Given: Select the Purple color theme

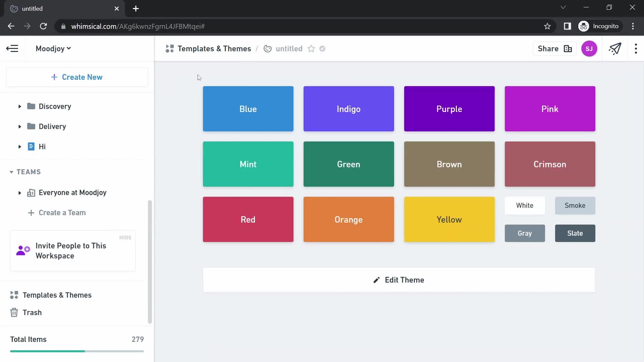Looking at the screenshot, I should [x=449, y=109].
